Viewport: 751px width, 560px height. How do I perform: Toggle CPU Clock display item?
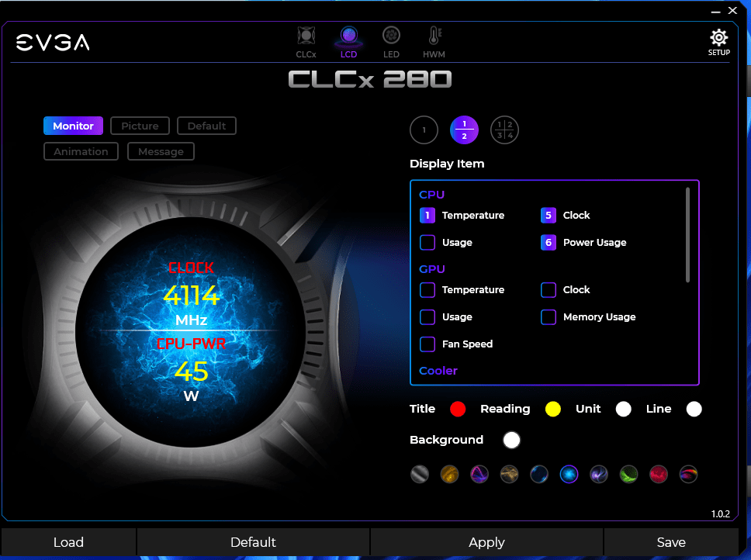(549, 216)
